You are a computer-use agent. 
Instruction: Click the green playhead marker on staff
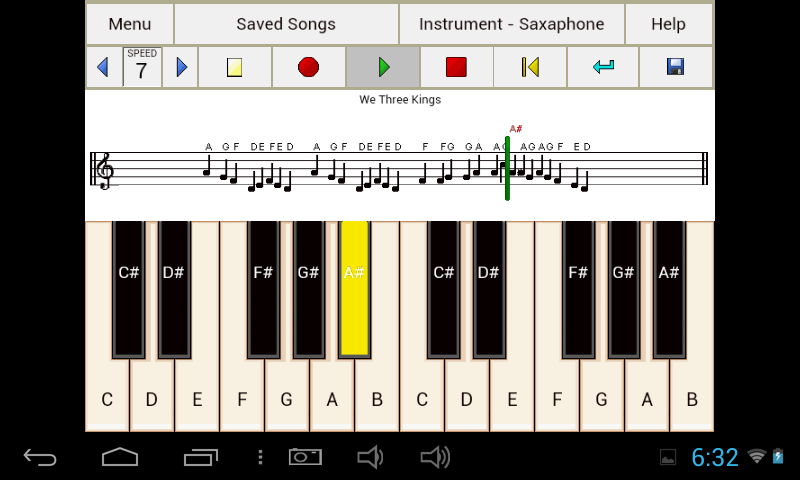pos(507,168)
